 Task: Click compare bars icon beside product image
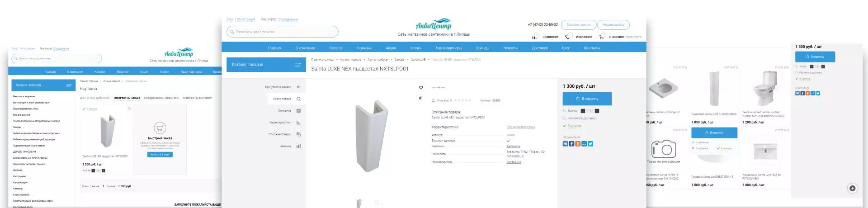click(421, 98)
